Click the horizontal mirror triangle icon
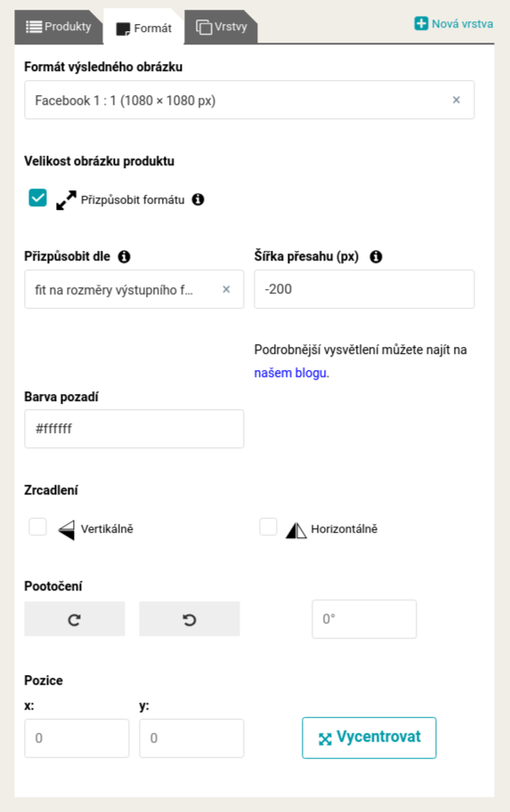The width and height of the screenshot is (510, 812). coord(296,530)
